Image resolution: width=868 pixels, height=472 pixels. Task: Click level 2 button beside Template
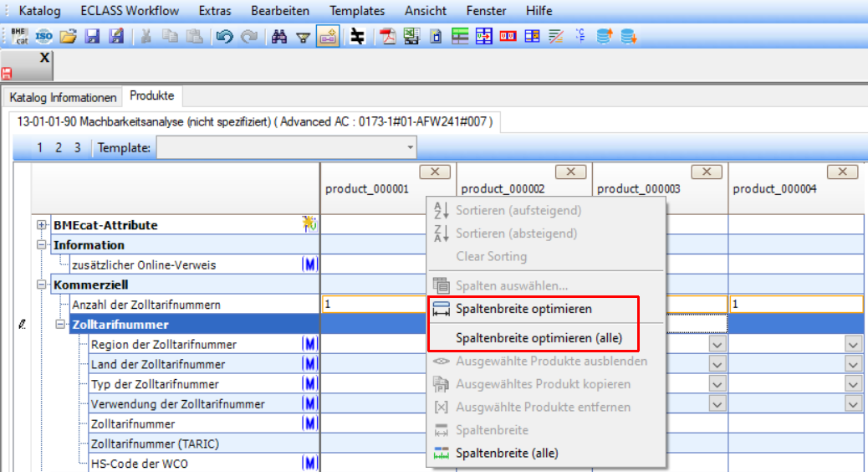59,148
